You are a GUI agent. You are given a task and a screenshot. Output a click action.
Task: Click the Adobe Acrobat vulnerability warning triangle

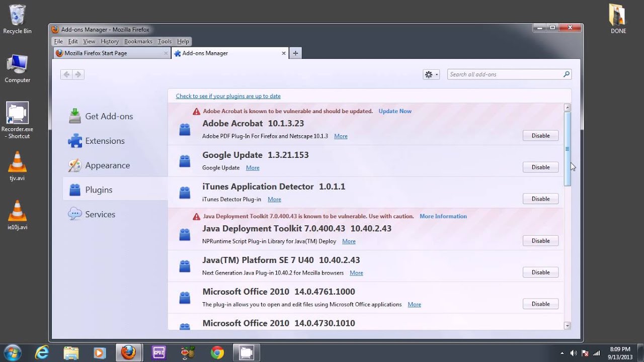(x=196, y=111)
